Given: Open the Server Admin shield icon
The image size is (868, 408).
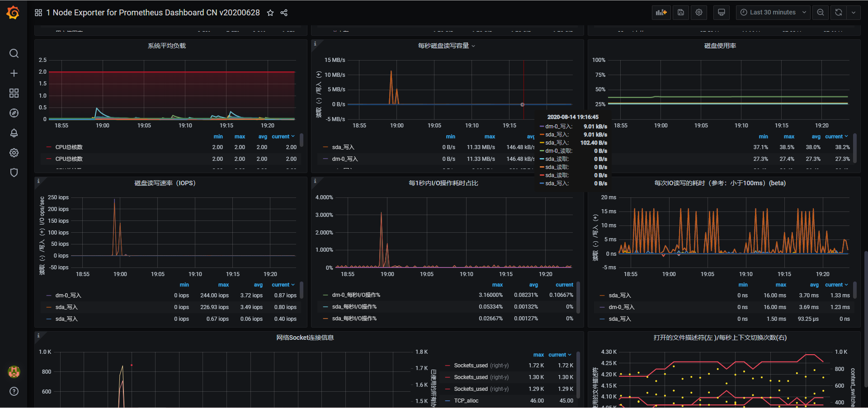Looking at the screenshot, I should (x=14, y=173).
